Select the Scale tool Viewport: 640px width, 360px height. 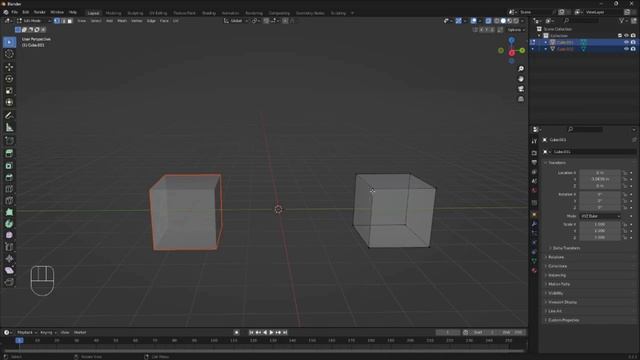click(9, 90)
